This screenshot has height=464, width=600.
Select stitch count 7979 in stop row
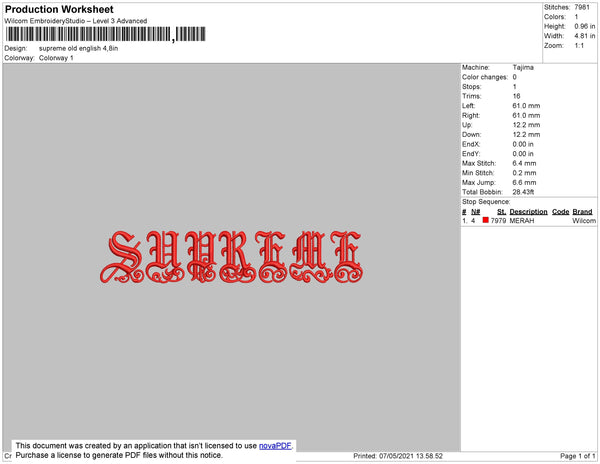(498, 221)
